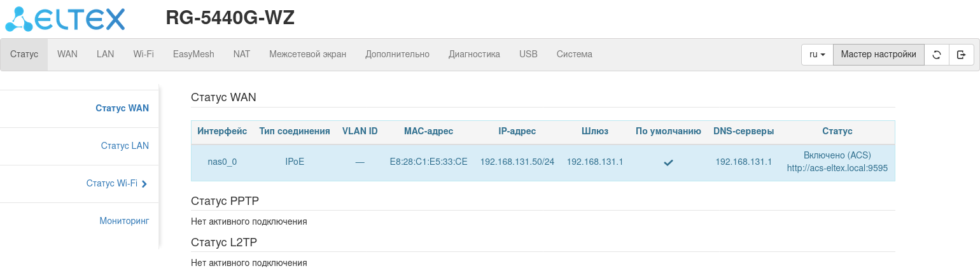The image size is (980, 280).
Task: Click the Eltex logo
Action: [x=65, y=19]
